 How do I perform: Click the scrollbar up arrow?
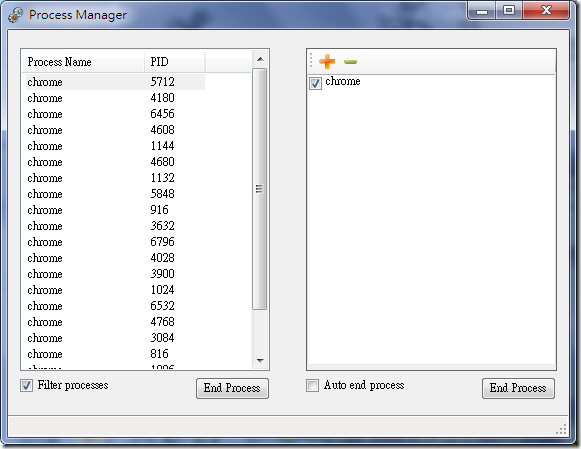click(260, 59)
